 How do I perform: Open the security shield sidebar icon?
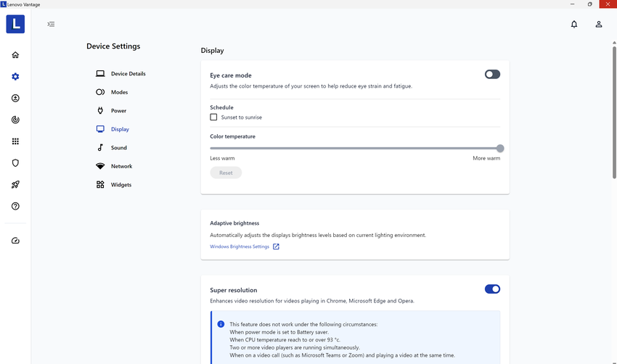(x=15, y=163)
